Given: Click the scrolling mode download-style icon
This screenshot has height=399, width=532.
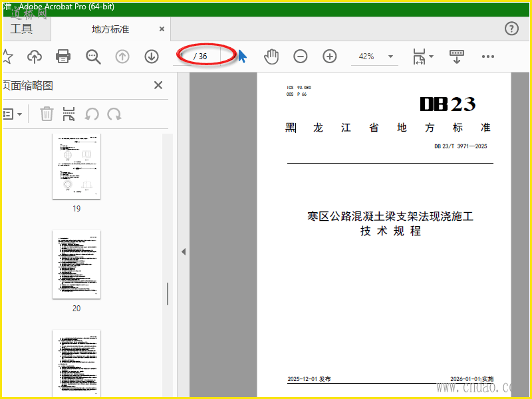Looking at the screenshot, I should click(x=457, y=57).
